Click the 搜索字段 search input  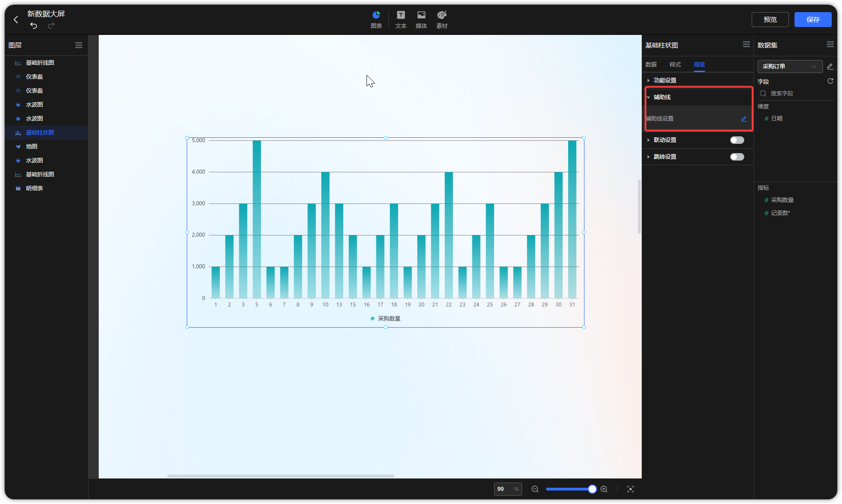[x=796, y=94]
